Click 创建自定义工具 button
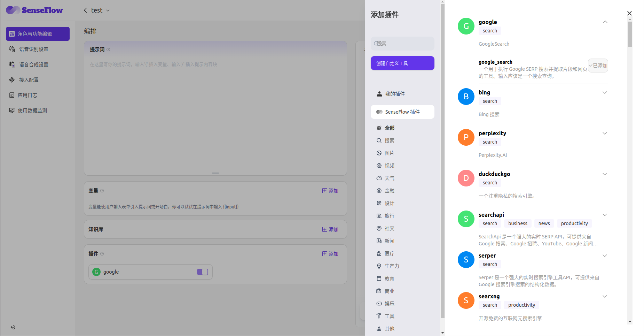The image size is (644, 336). (x=402, y=63)
